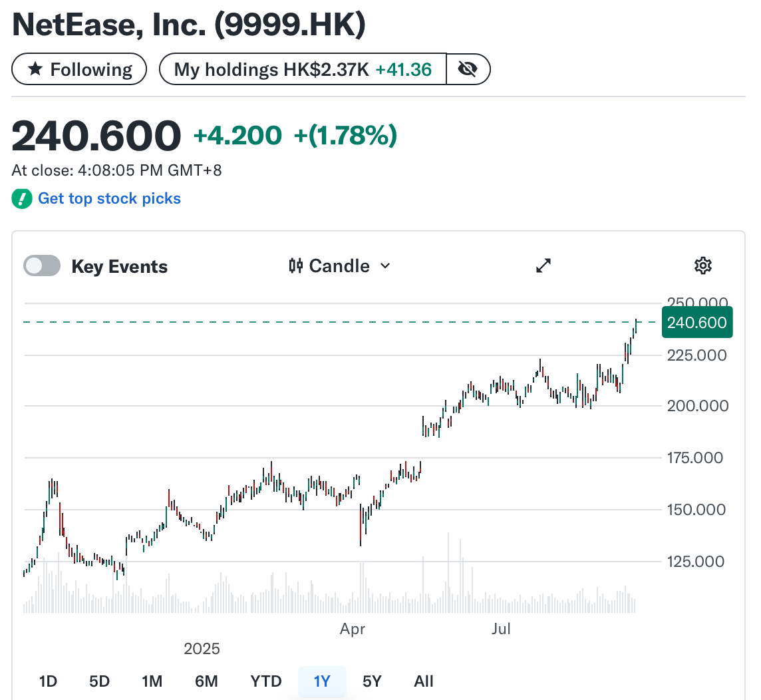This screenshot has height=700, width=761.
Task: Click the At close 4:08:05 PM timestamp
Action: pos(116,170)
